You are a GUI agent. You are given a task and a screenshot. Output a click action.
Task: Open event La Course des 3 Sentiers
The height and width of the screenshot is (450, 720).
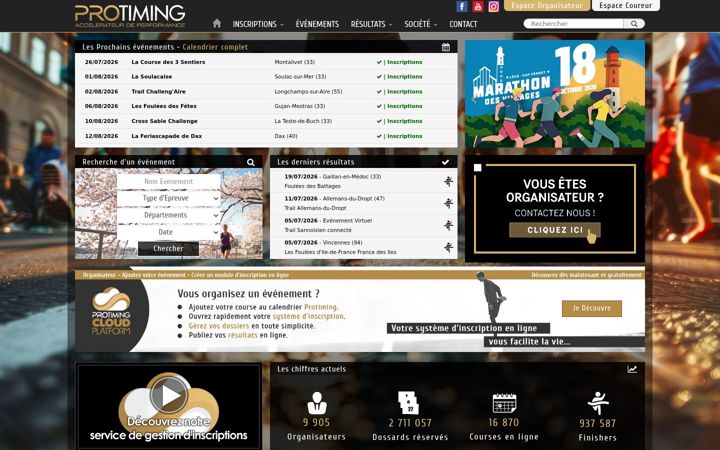coord(168,62)
